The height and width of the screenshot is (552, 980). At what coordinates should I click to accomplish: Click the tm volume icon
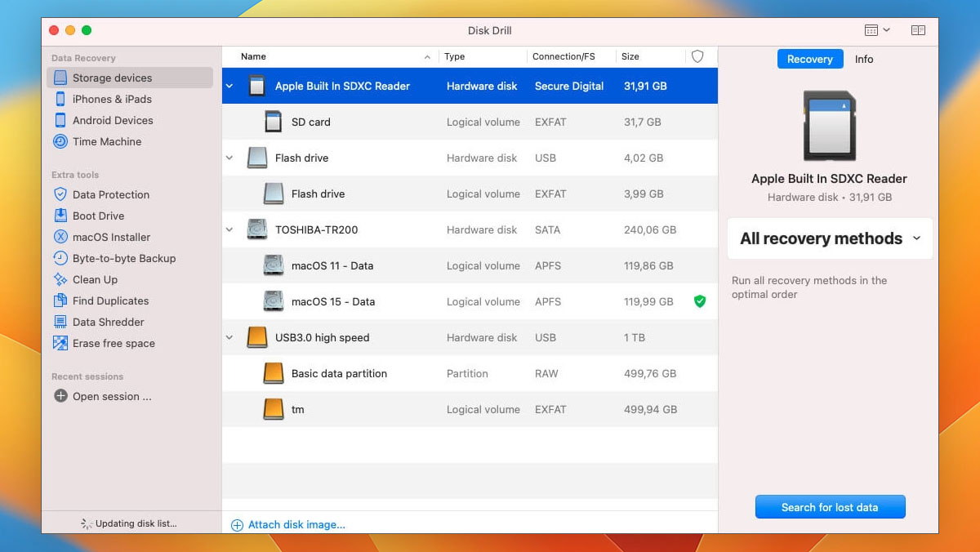(x=274, y=409)
